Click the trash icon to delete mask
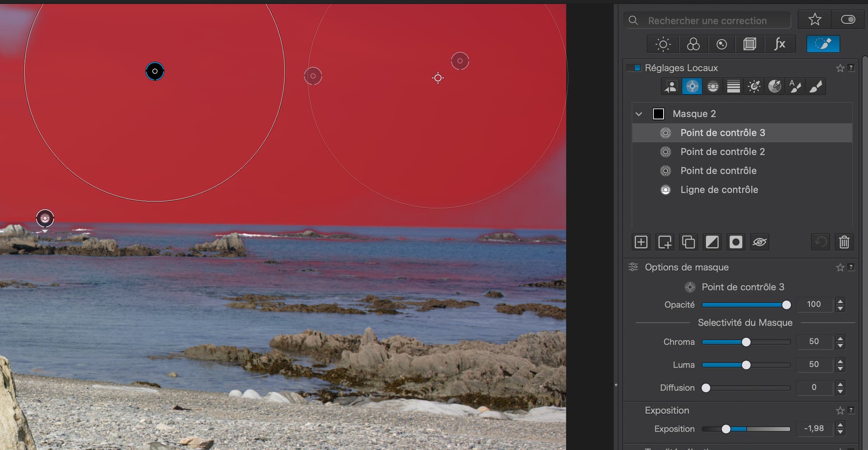The image size is (868, 450). pyautogui.click(x=844, y=242)
